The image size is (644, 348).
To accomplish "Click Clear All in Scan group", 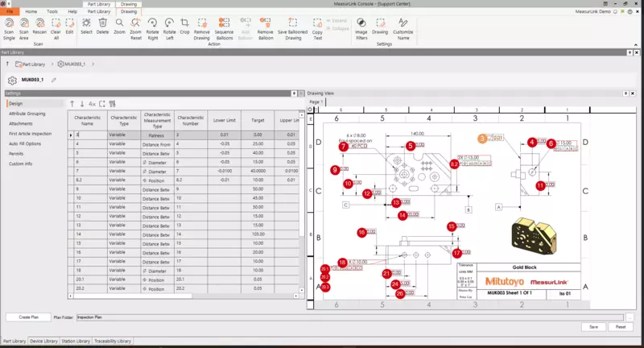I will tap(56, 28).
